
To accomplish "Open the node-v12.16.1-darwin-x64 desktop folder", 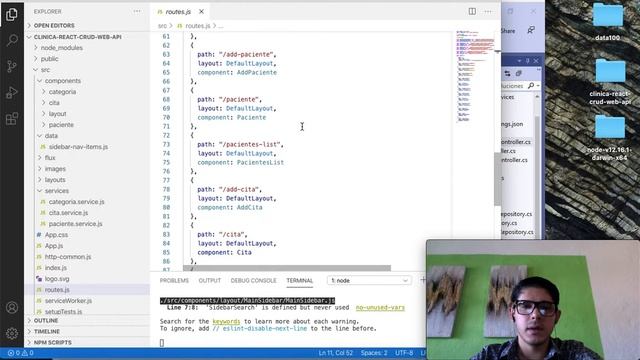I will (x=609, y=138).
